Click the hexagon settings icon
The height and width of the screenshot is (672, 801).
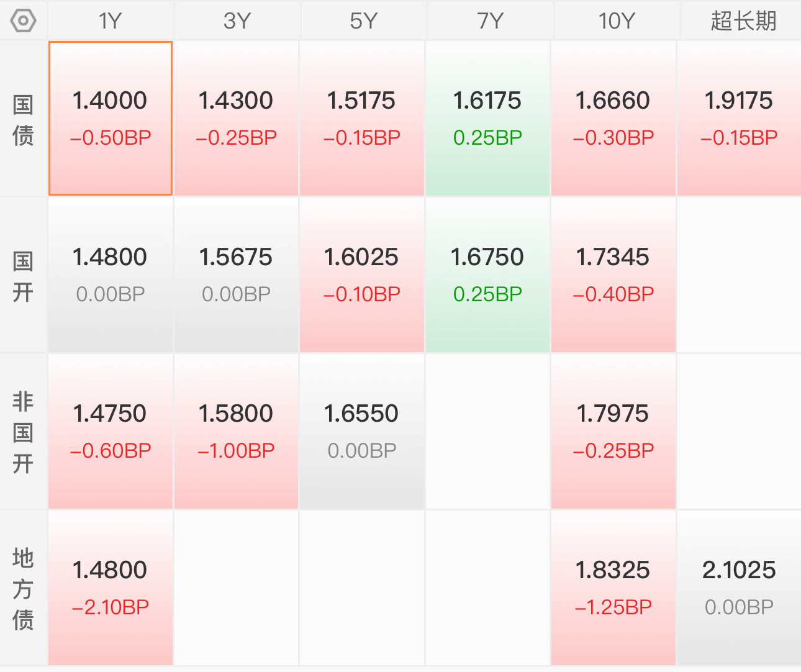click(24, 21)
